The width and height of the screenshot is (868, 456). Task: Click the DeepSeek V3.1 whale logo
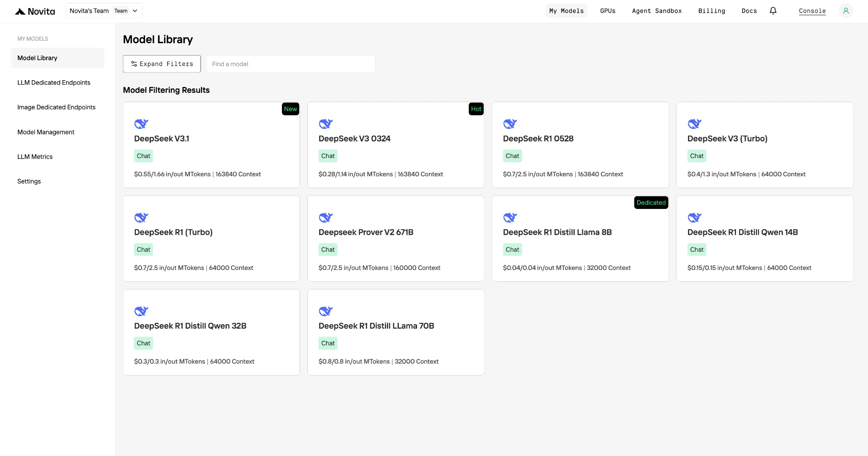pyautogui.click(x=141, y=123)
